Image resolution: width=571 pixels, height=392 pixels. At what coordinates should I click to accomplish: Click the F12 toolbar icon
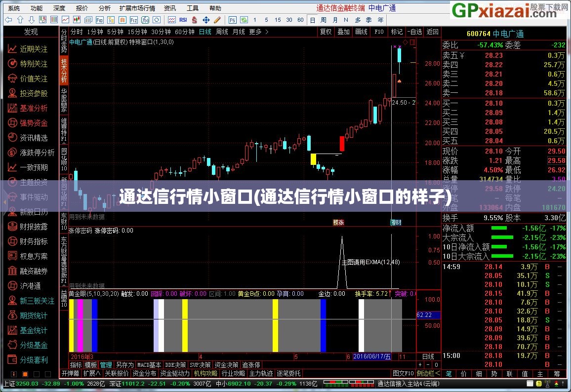pos(134,20)
